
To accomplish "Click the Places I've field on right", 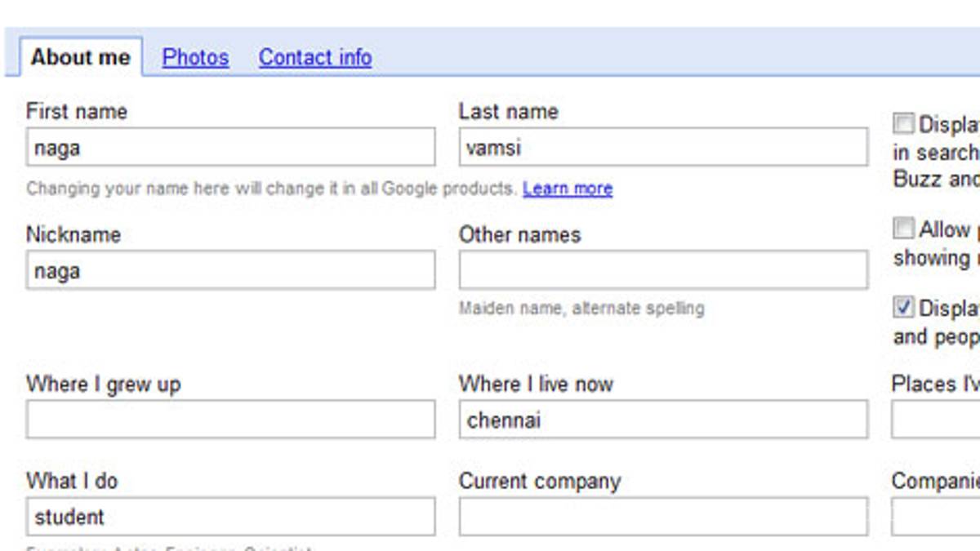I will 936,420.
